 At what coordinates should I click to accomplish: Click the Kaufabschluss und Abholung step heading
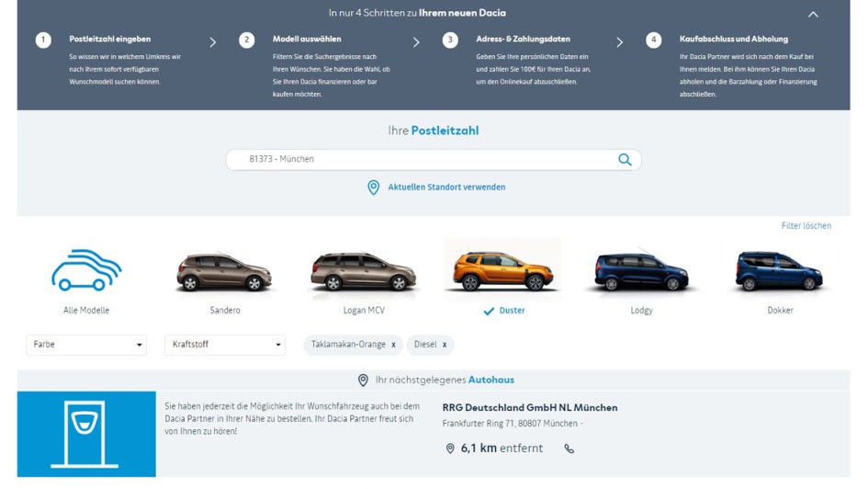[734, 40]
